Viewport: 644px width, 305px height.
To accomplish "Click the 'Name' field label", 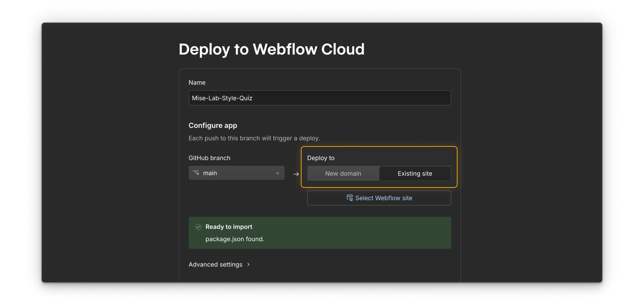I will click(x=197, y=83).
